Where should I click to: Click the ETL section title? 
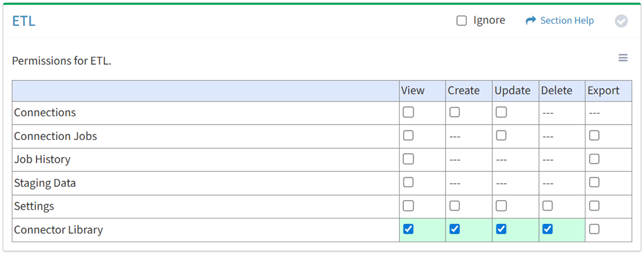[x=24, y=21]
